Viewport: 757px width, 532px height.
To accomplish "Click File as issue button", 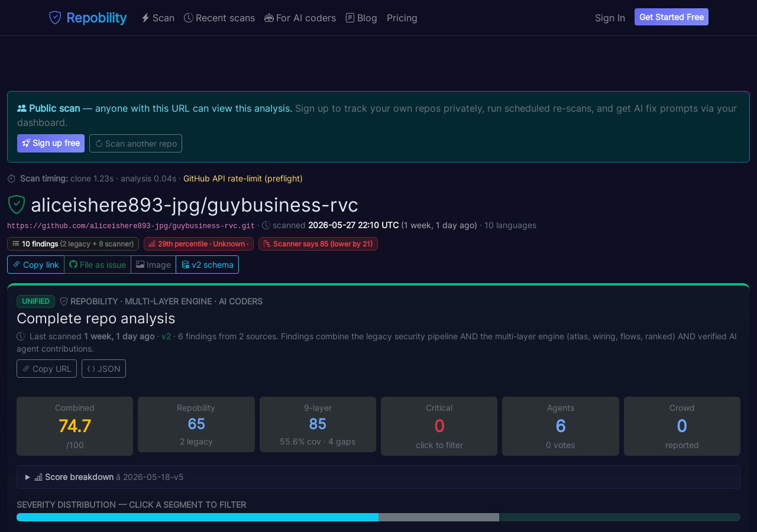I will click(98, 264).
